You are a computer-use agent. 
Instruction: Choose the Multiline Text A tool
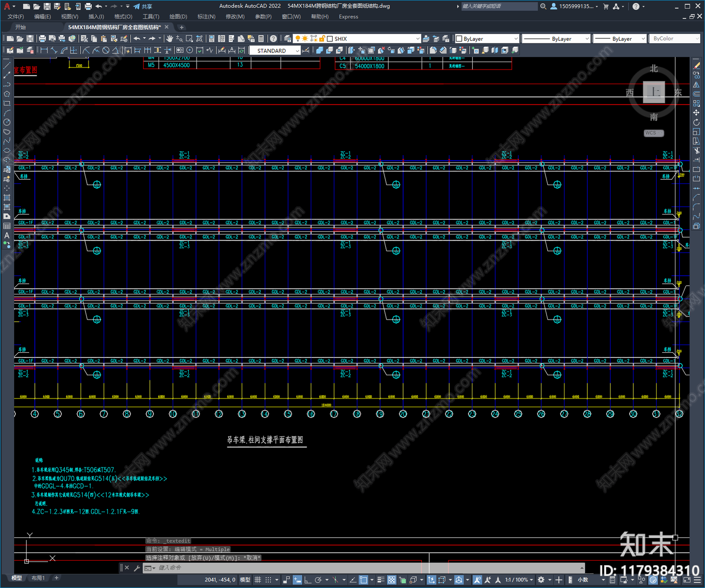click(7, 235)
